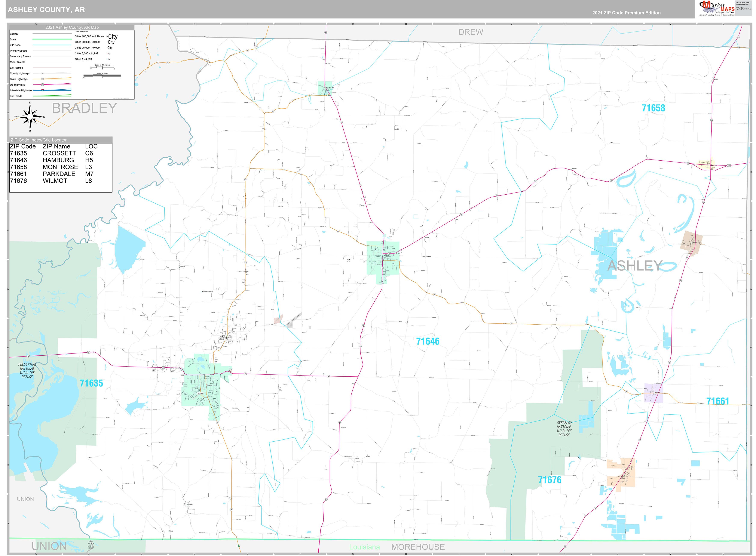Select the State Highways circle symbol in legend
Screen dimensions: 756x556
pos(43,79)
